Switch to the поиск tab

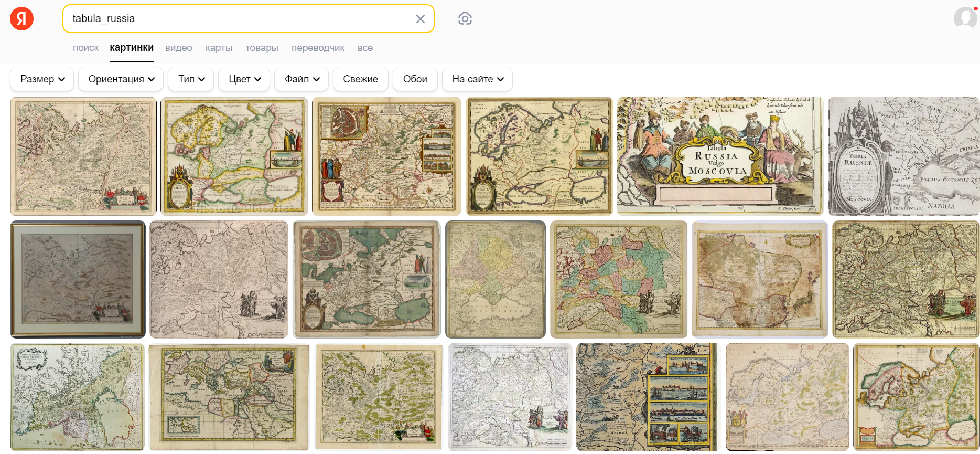(x=85, y=48)
